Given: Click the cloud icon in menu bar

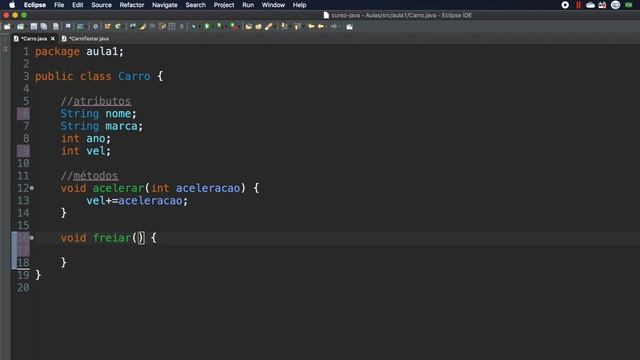Looking at the screenshot, I should click(x=590, y=5).
